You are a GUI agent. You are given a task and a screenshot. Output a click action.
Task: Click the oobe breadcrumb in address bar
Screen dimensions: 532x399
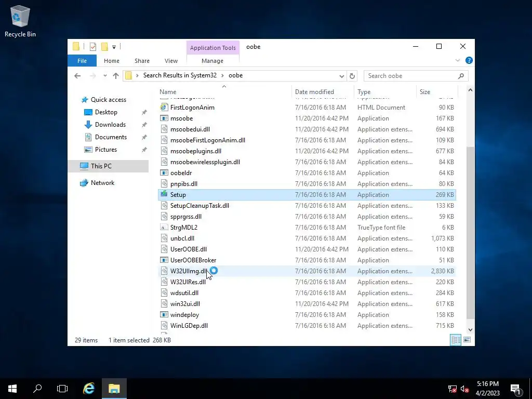click(235, 75)
